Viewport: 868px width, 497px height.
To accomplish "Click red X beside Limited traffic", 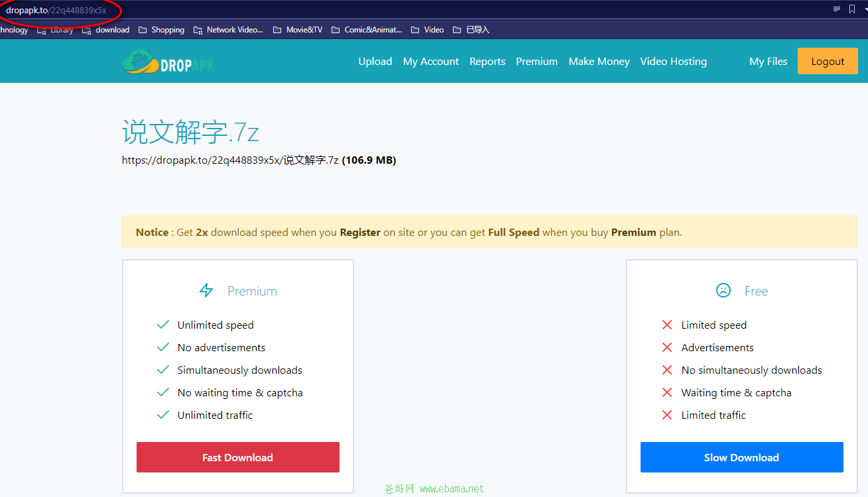I will 667,415.
